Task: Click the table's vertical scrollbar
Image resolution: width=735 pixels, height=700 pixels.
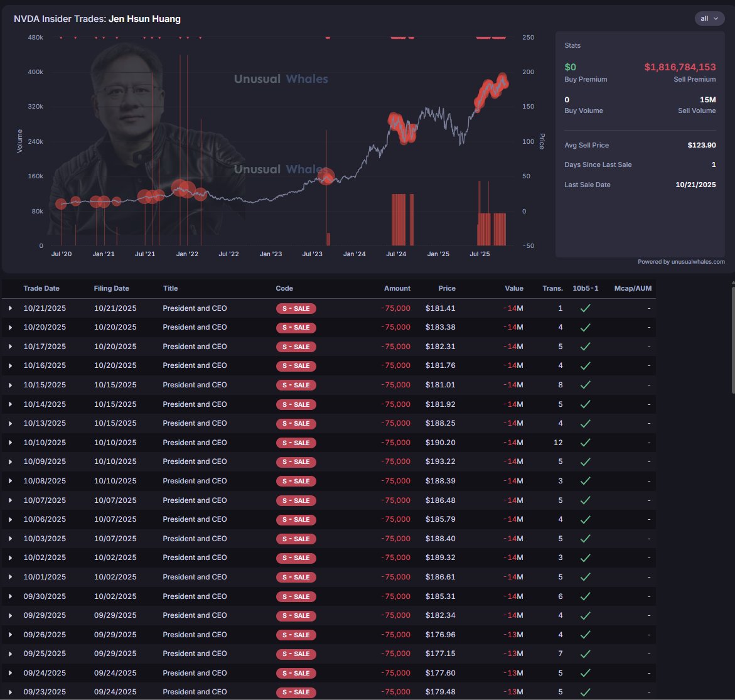Action: tap(733, 340)
